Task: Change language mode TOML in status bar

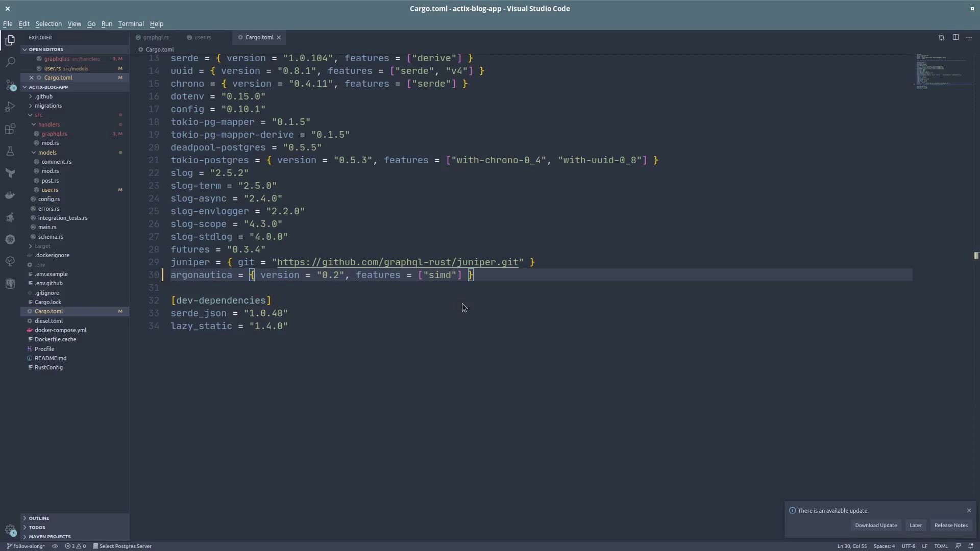Action: coord(941,546)
